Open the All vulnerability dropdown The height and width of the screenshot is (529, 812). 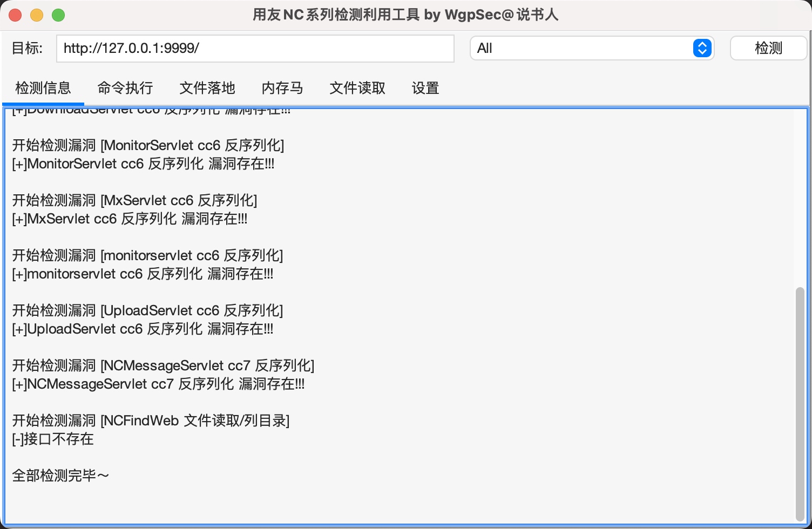coord(592,48)
